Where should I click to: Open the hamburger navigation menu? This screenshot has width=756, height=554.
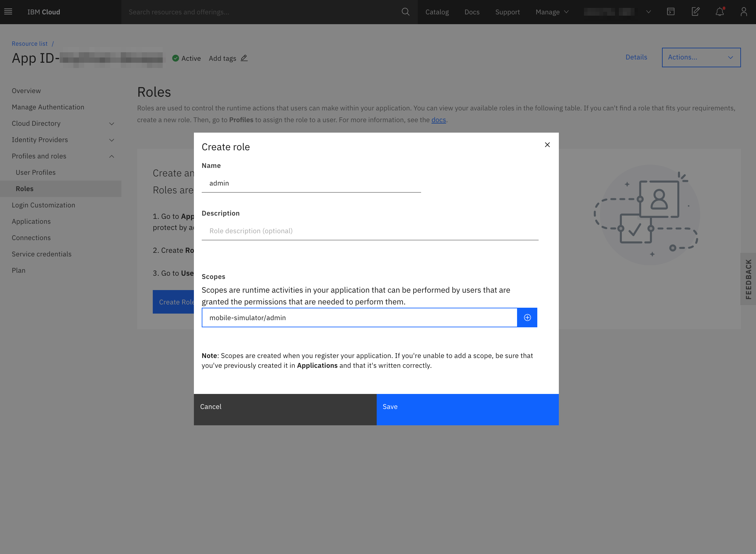point(8,12)
